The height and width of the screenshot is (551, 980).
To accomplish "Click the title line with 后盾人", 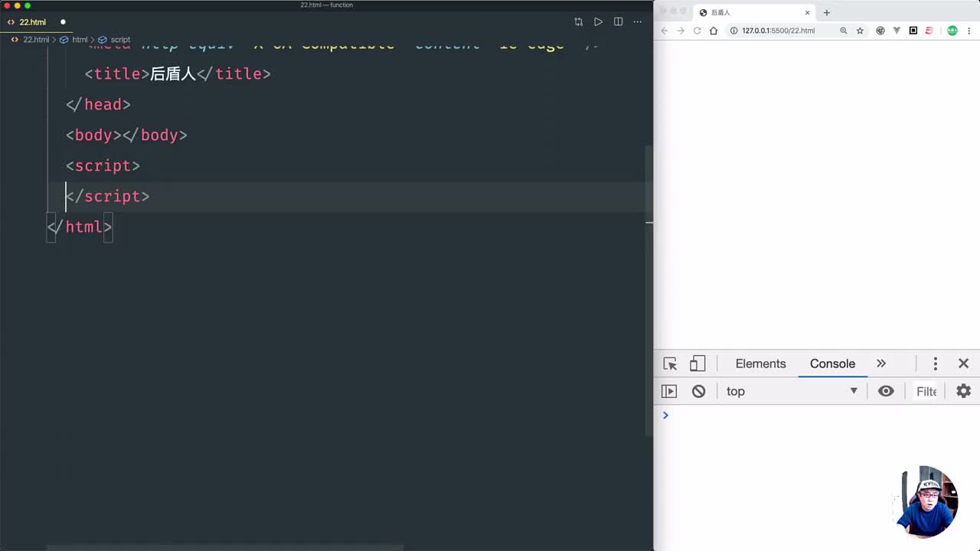I will [x=178, y=73].
